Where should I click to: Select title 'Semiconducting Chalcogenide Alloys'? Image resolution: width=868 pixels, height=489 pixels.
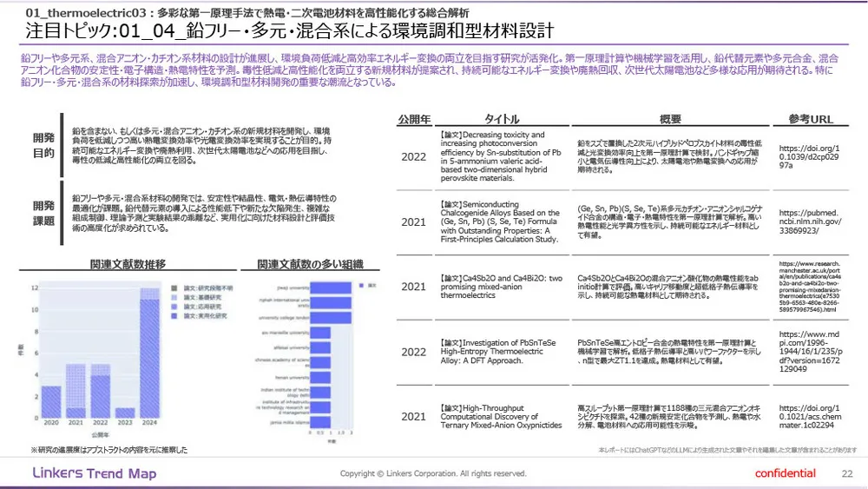click(x=500, y=221)
